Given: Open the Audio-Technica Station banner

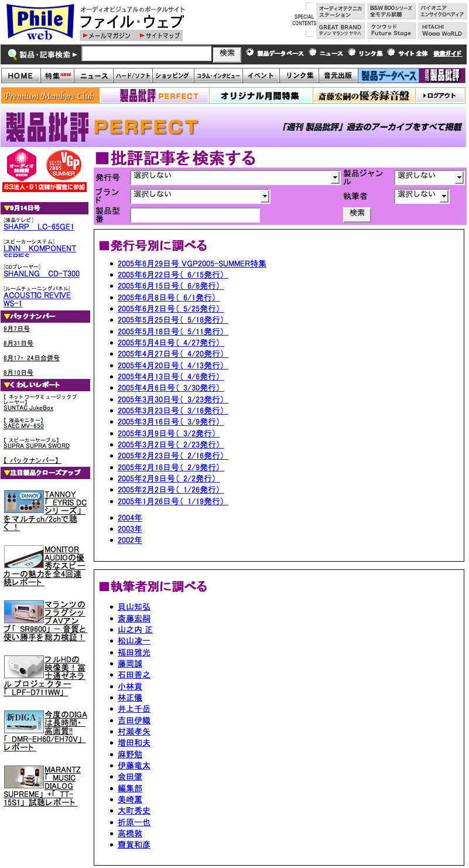Looking at the screenshot, I should coord(341,12).
